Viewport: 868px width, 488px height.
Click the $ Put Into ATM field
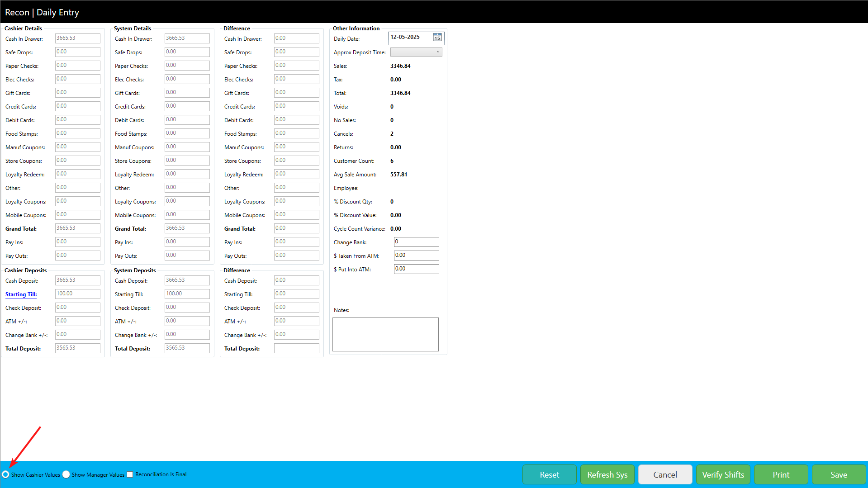(x=416, y=269)
